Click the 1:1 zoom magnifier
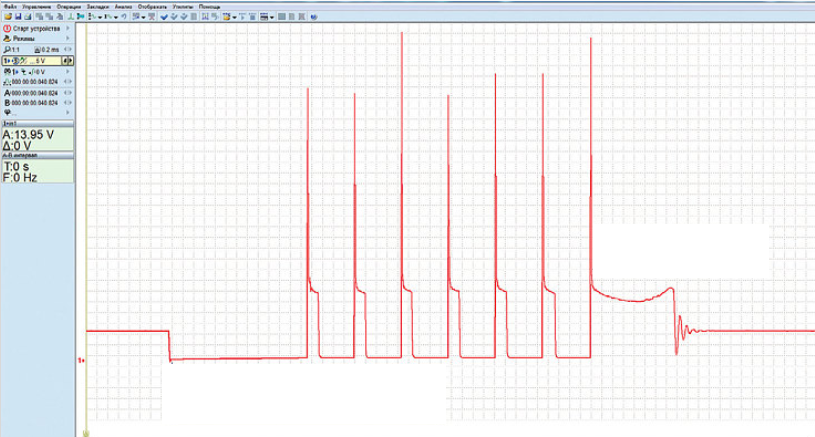The height and width of the screenshot is (437, 815). (11, 49)
